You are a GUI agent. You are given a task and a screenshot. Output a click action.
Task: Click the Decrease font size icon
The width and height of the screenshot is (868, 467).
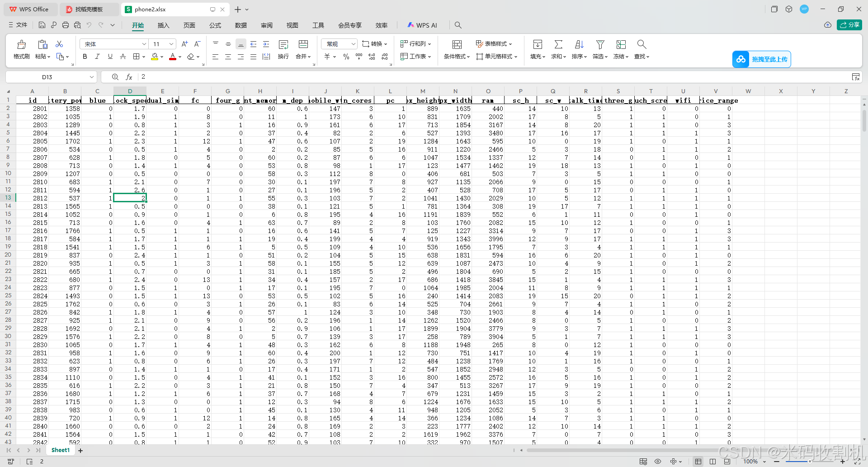click(197, 44)
